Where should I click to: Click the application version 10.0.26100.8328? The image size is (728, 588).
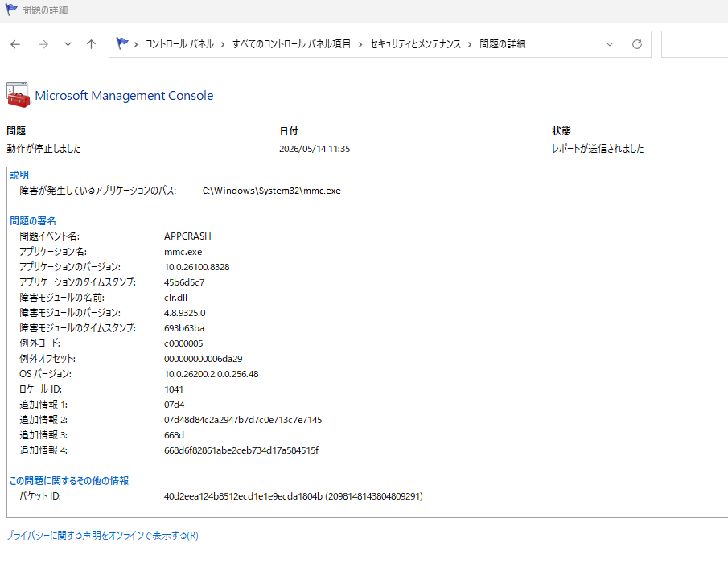197,267
